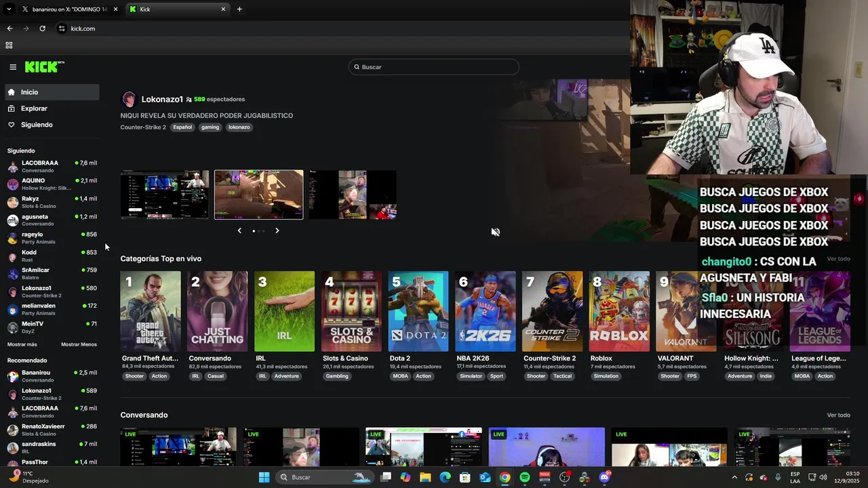Click Lokonazo1 avatar in featured stream
This screenshot has width=868, height=488.
129,100
